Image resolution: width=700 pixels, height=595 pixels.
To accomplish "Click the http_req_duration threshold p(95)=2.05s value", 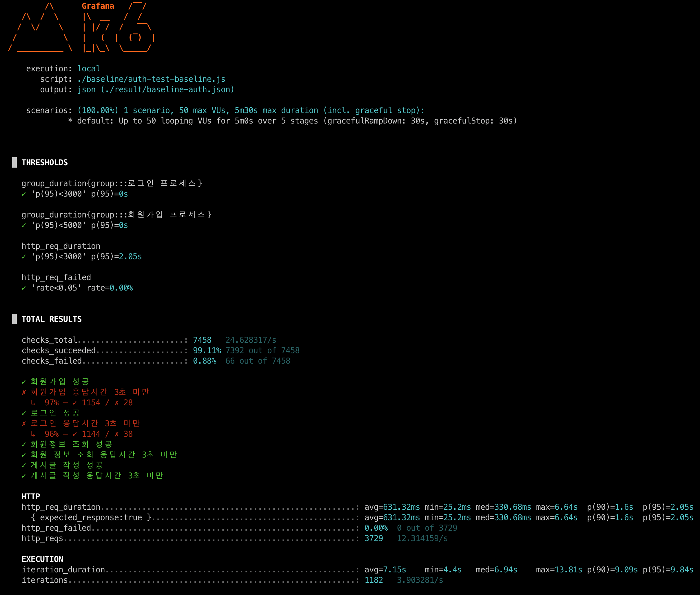I will click(x=130, y=257).
